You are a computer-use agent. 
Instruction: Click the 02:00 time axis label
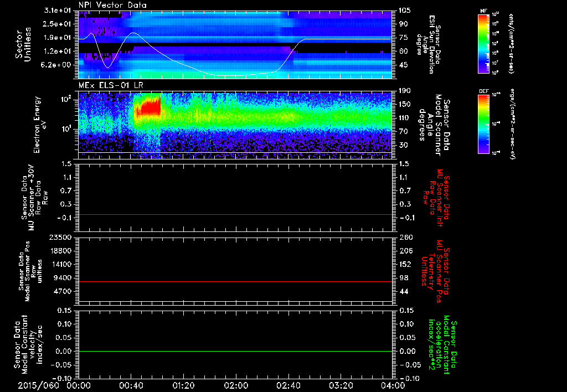(x=236, y=385)
